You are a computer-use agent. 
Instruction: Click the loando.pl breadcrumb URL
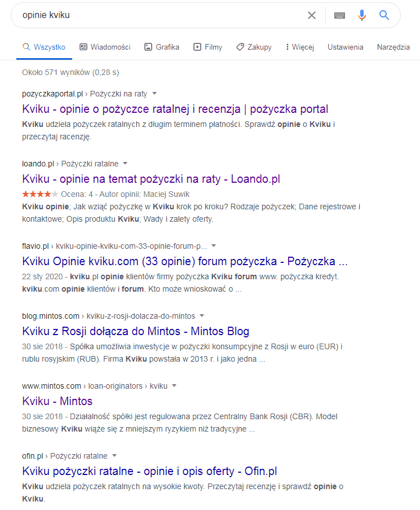(x=70, y=164)
